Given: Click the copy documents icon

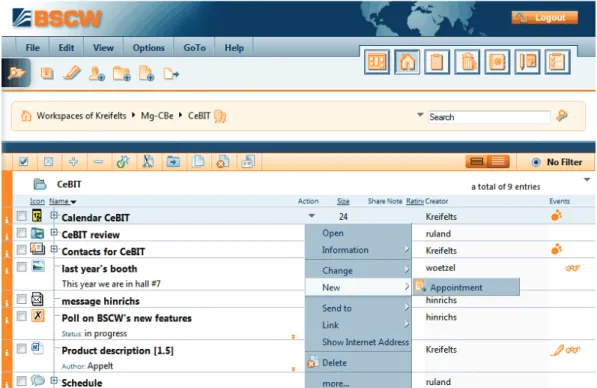Looking at the screenshot, I should pyautogui.click(x=198, y=162).
